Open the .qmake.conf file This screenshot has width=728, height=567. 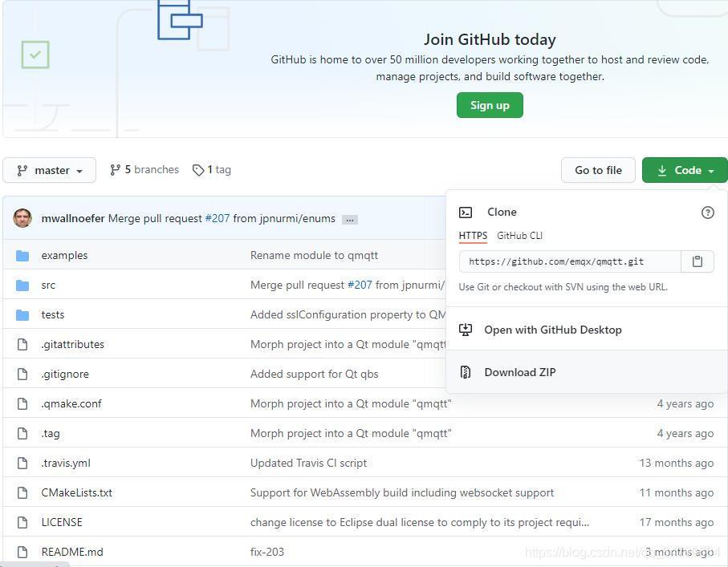(x=71, y=404)
